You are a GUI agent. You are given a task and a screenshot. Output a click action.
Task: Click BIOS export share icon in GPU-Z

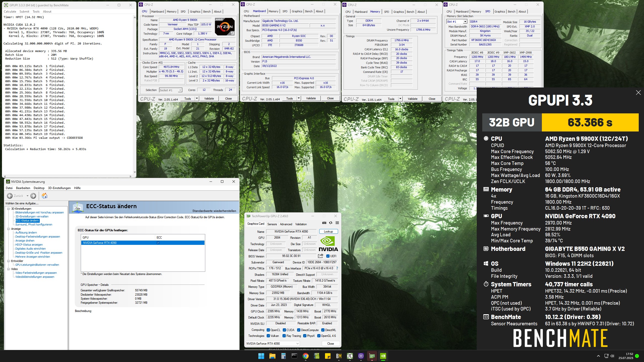click(x=320, y=256)
